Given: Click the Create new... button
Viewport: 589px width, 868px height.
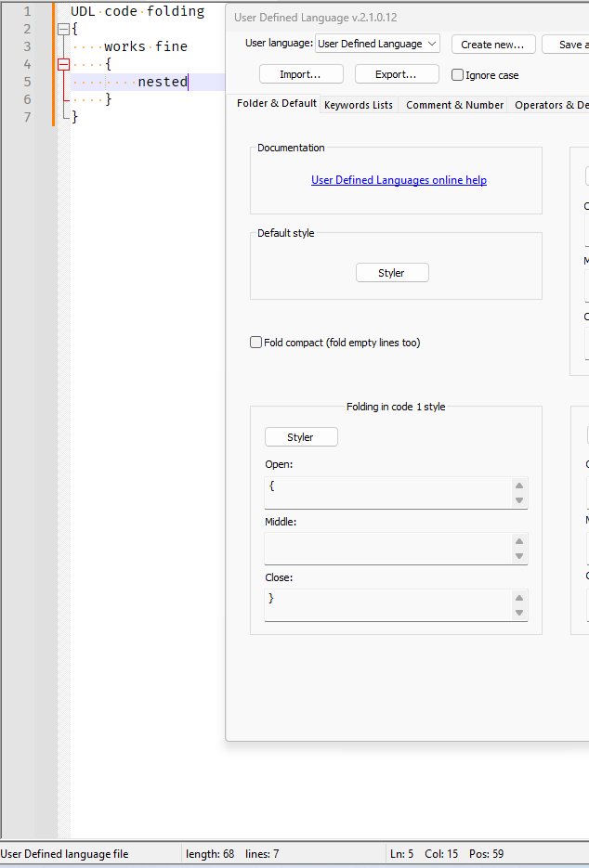Looking at the screenshot, I should click(492, 44).
